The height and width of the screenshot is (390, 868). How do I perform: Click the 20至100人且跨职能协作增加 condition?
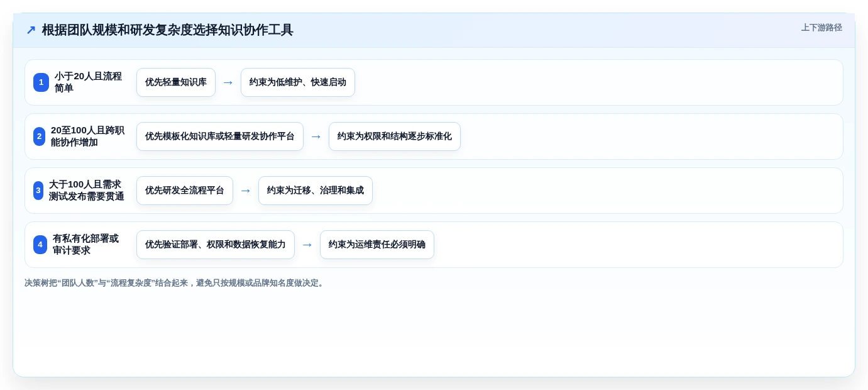pyautogui.click(x=87, y=136)
